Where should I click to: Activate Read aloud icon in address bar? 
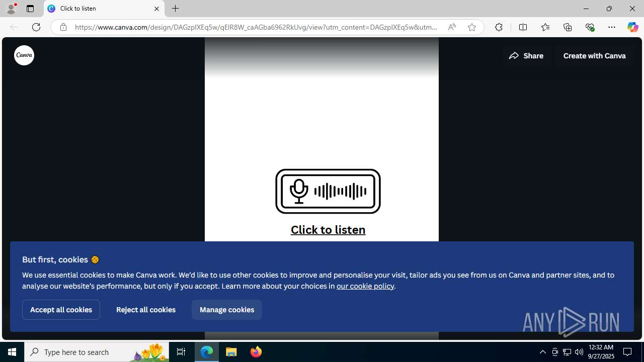click(x=452, y=27)
